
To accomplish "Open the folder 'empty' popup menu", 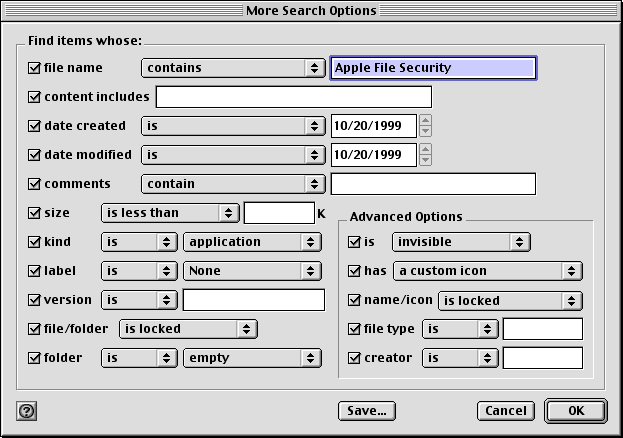I will (x=252, y=358).
